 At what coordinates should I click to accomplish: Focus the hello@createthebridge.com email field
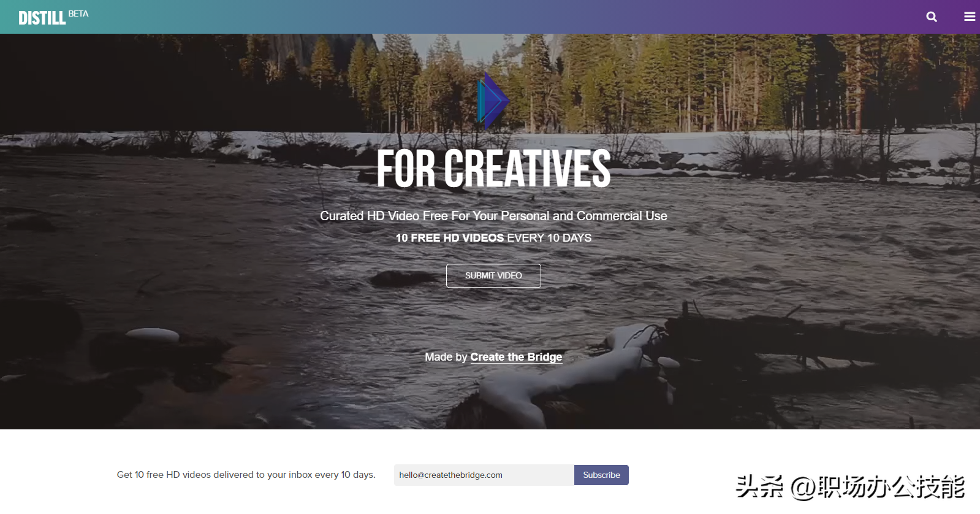(484, 475)
